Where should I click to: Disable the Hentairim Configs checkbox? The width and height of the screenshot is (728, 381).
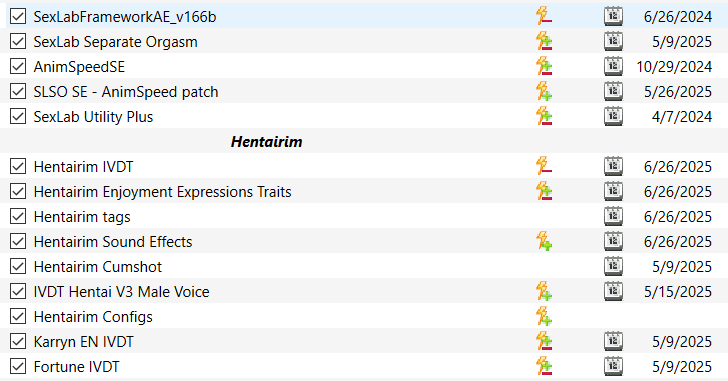(x=18, y=316)
